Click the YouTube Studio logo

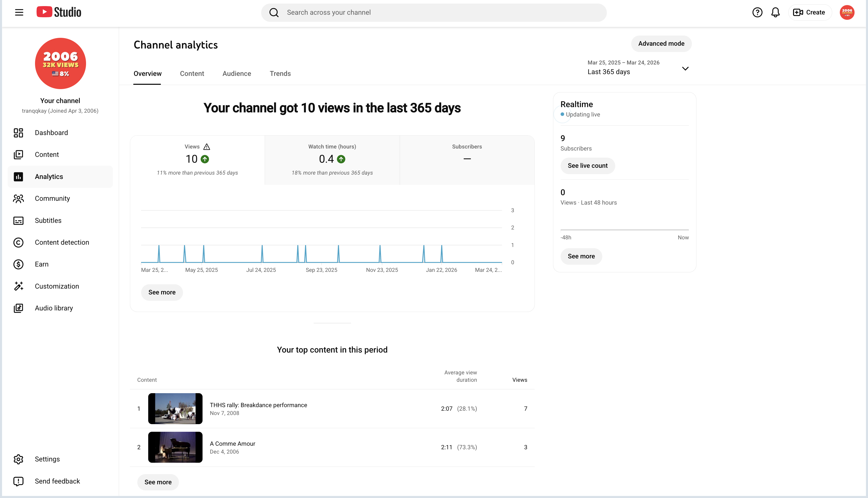tap(59, 12)
